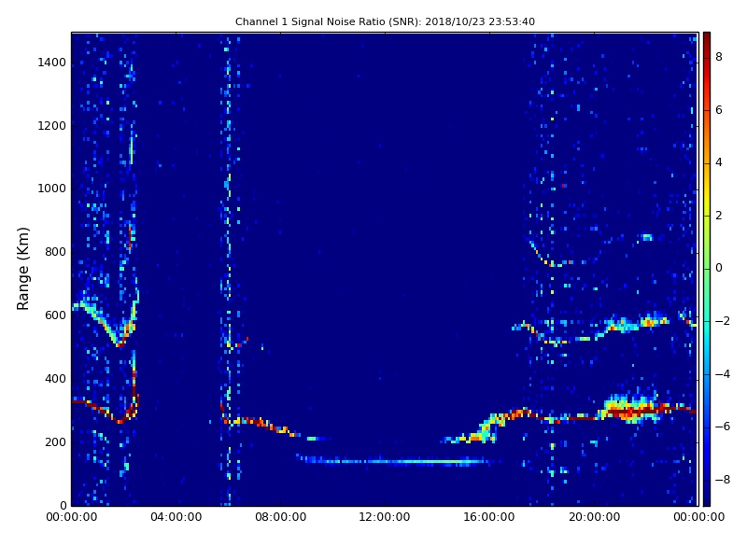The height and width of the screenshot is (560, 747).
Task: Click the 20:00:00 time axis label
Action: point(594,517)
